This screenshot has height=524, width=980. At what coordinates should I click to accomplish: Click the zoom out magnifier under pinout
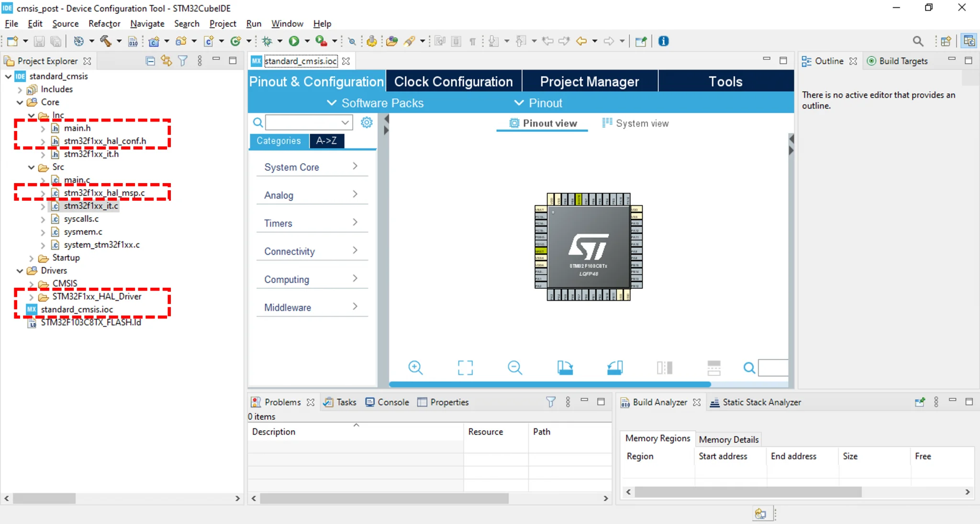pyautogui.click(x=515, y=368)
